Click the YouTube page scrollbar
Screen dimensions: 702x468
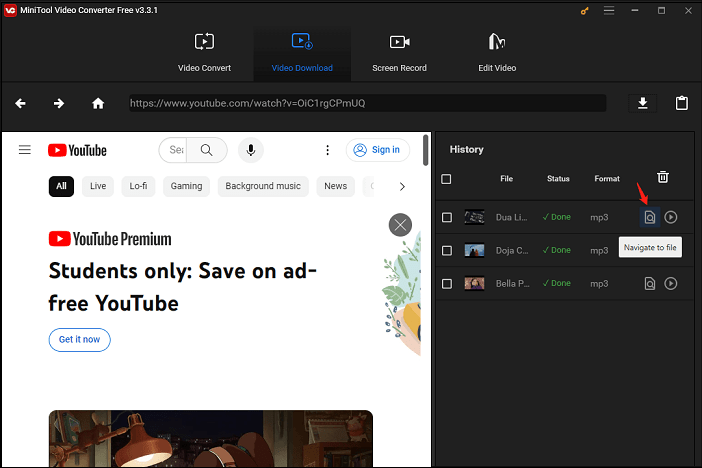click(x=425, y=150)
